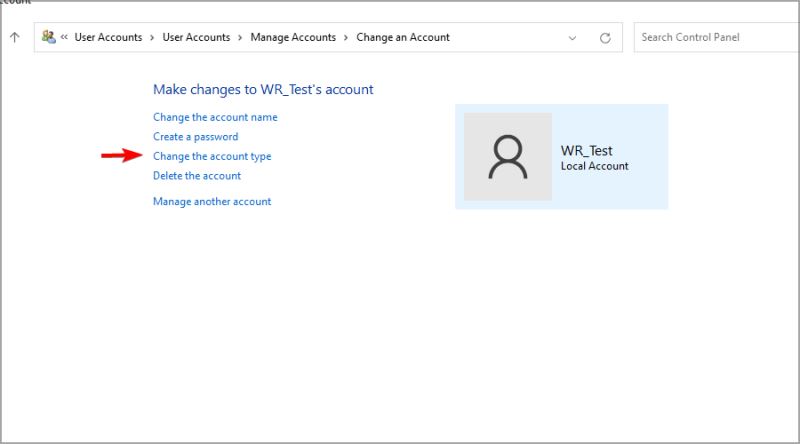Click the Local Account label
Screen dimensions: 800x444
594,166
